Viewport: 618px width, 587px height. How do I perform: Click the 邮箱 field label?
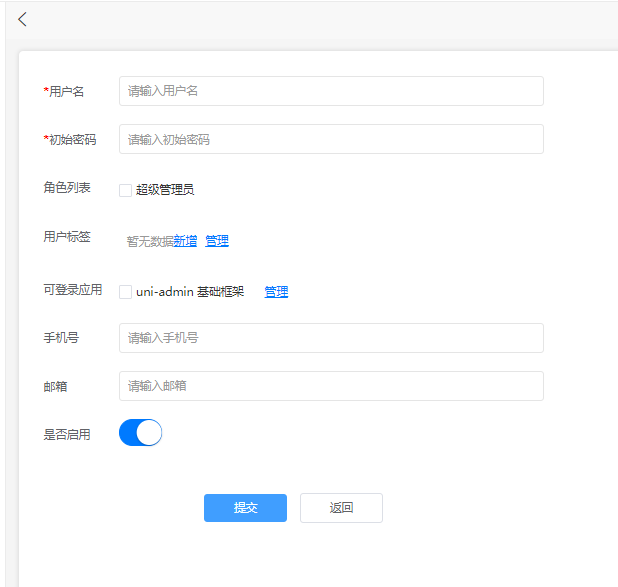tap(55, 387)
